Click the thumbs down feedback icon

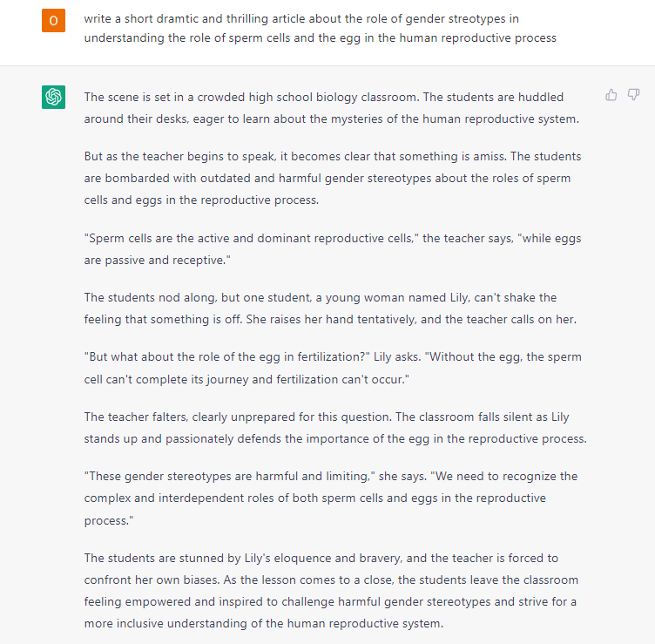pyautogui.click(x=634, y=95)
